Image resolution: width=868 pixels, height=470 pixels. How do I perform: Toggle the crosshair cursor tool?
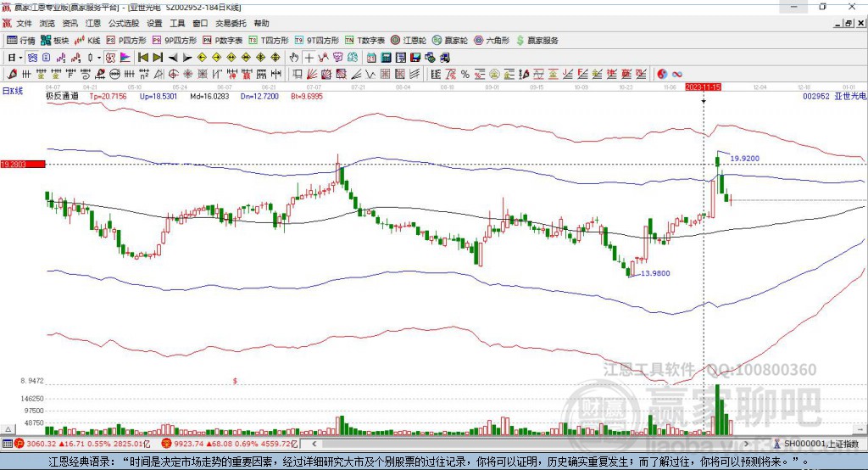click(309, 58)
